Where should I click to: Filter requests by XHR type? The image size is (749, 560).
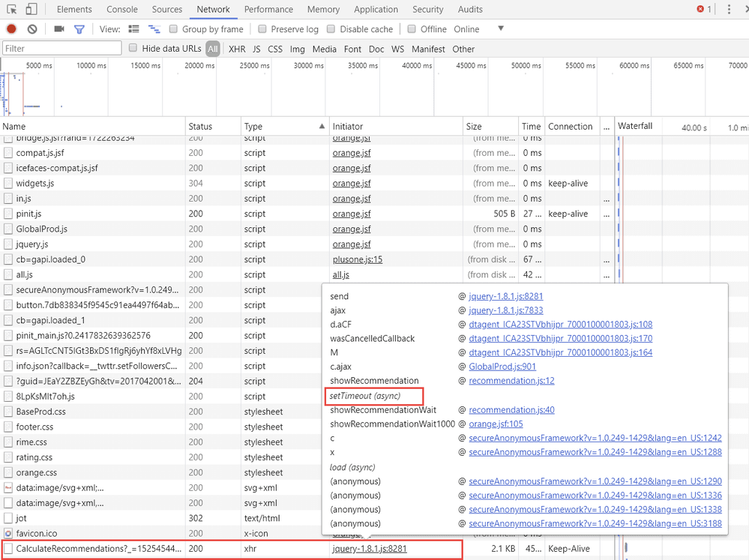coord(237,49)
